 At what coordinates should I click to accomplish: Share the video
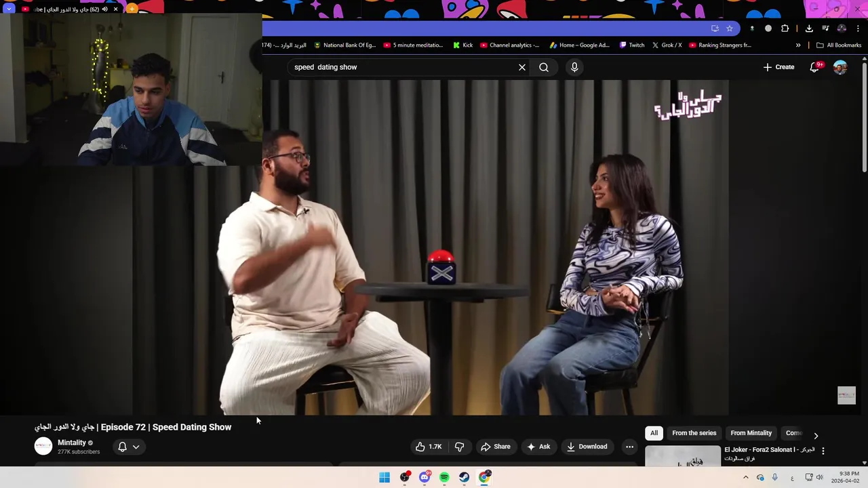[495, 447]
